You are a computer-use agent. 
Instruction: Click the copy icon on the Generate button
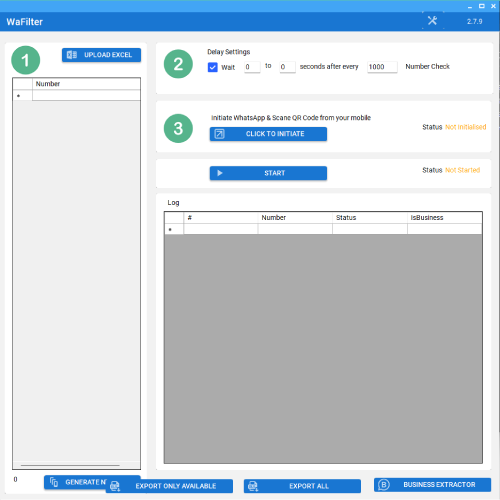(x=54, y=482)
